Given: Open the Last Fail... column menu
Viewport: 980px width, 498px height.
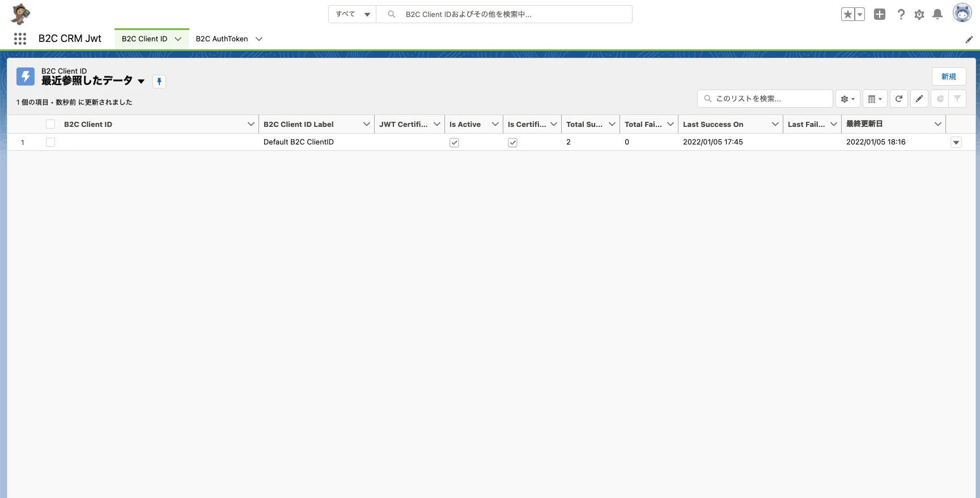Looking at the screenshot, I should [x=834, y=124].
